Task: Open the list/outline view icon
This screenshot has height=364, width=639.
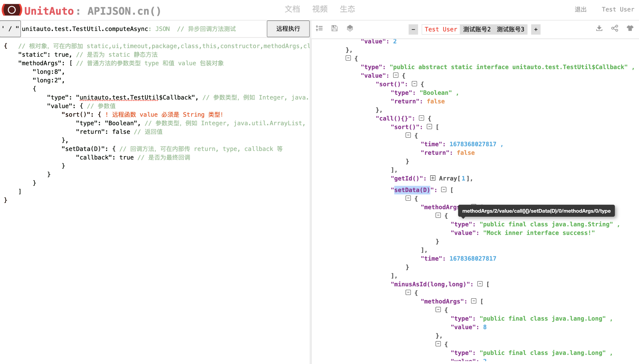Action: pos(319,28)
